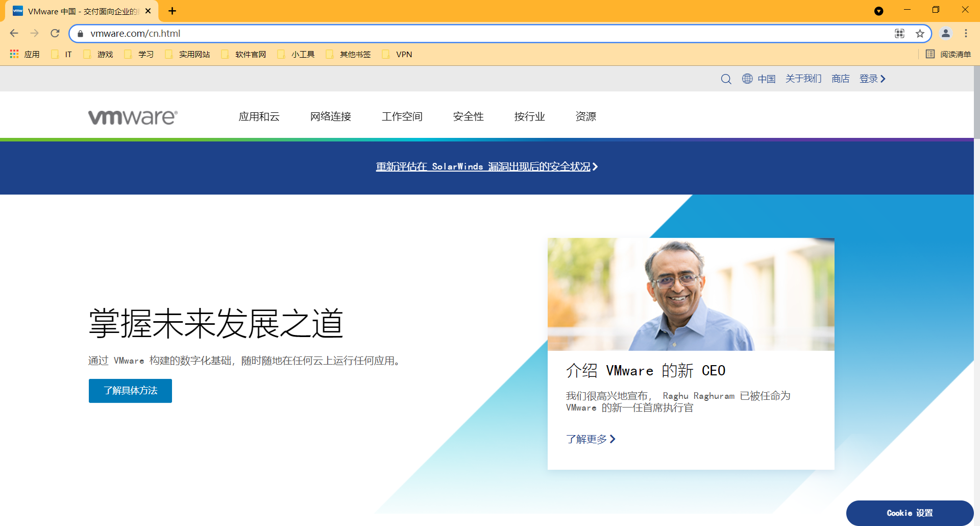Bookmark this page with the star icon
Screen dimensions: 980x526
pyautogui.click(x=920, y=33)
